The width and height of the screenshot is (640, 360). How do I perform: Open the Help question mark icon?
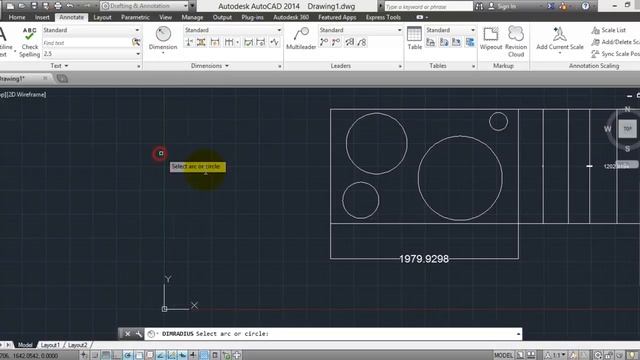click(585, 6)
